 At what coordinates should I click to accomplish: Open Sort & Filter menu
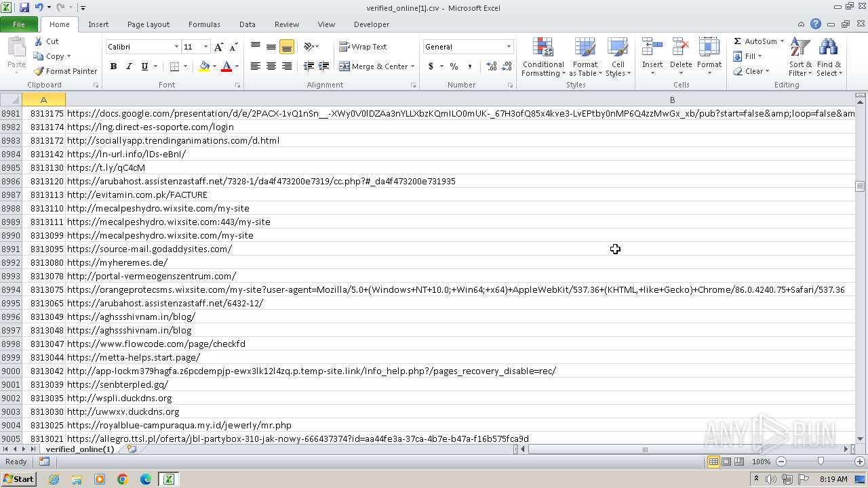click(x=800, y=57)
